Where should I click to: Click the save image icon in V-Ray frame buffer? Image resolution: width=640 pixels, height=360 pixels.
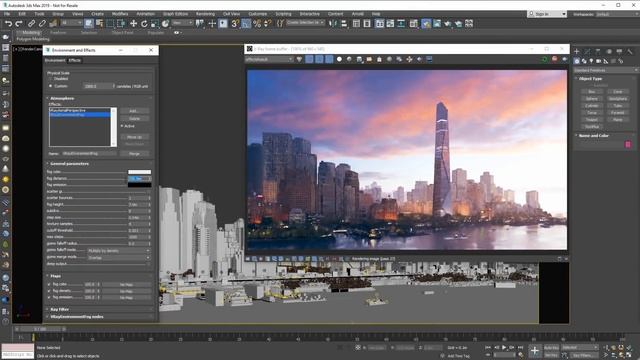pos(359,60)
